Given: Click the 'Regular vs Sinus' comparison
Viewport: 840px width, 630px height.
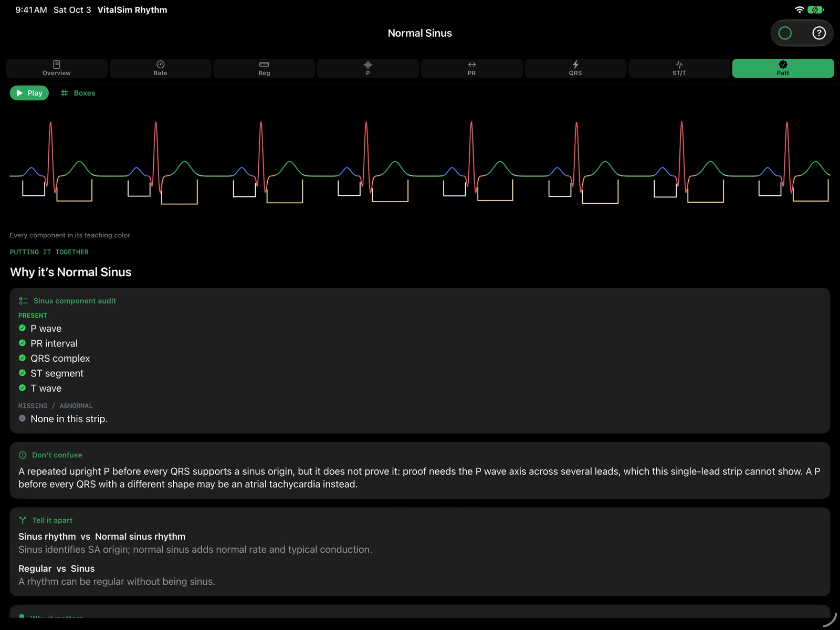Looking at the screenshot, I should pos(57,569).
